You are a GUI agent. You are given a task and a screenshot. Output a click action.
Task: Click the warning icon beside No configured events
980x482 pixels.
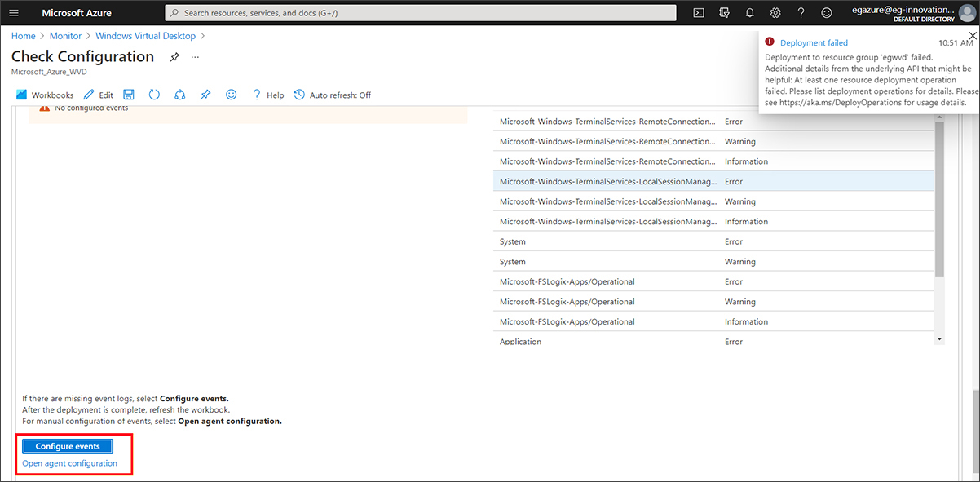(45, 108)
